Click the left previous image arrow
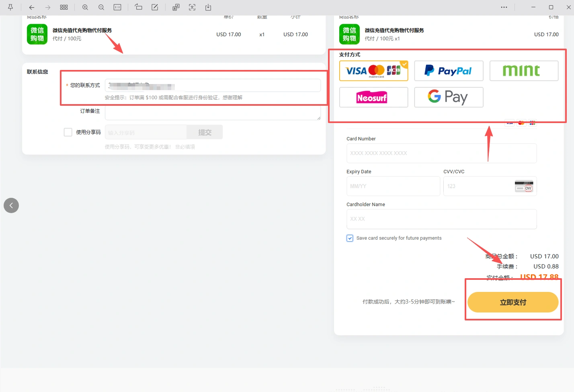The height and width of the screenshot is (392, 574). click(x=11, y=205)
